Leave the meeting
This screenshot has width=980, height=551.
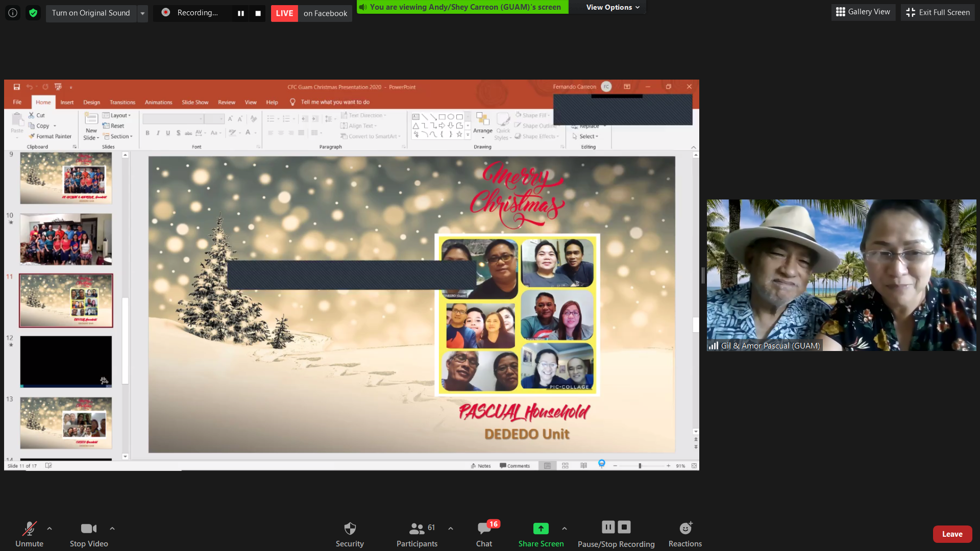tap(952, 534)
